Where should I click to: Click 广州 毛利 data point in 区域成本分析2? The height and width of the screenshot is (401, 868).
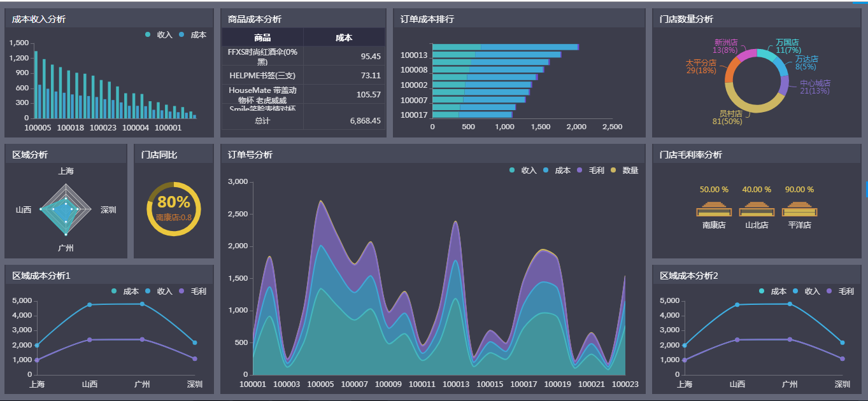790,339
